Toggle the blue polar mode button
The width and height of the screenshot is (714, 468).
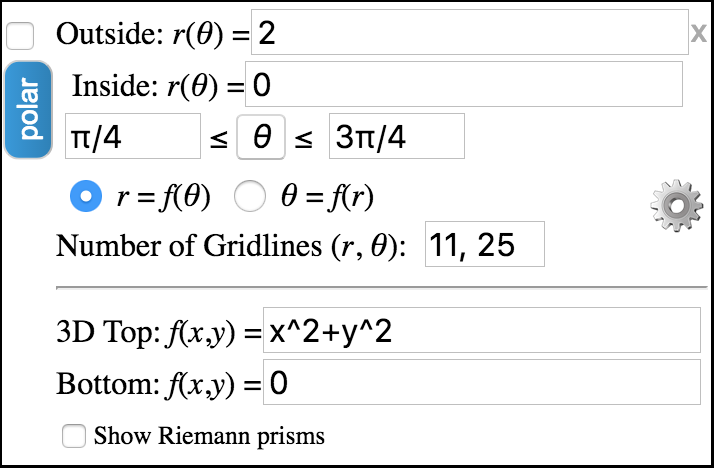click(28, 110)
